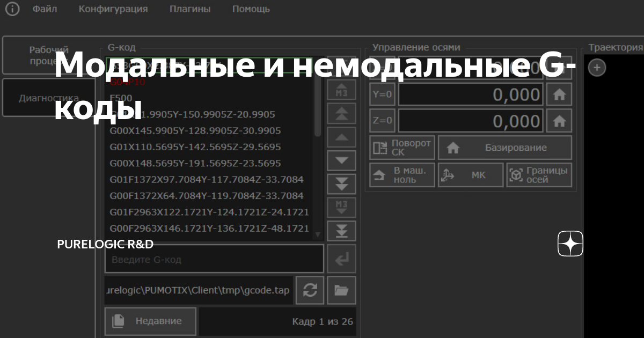Viewport: 644px width, 338px height.
Task: Start Базирование homing of all axes
Action: 505,148
